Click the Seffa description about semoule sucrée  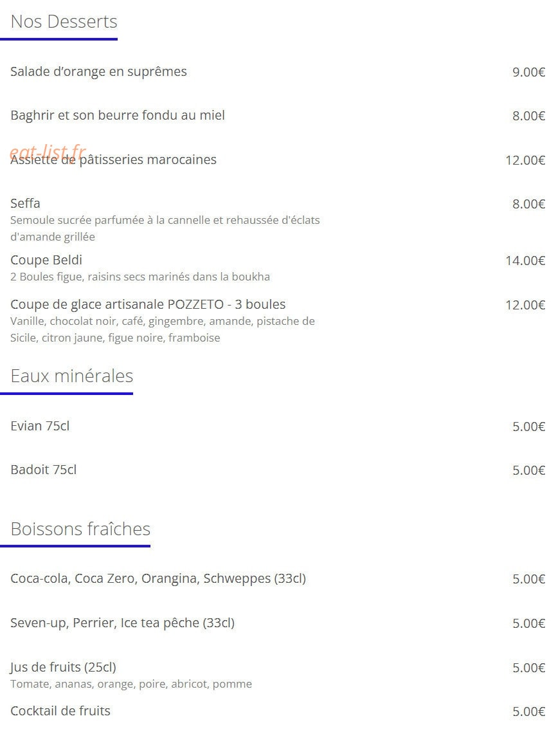click(x=165, y=228)
